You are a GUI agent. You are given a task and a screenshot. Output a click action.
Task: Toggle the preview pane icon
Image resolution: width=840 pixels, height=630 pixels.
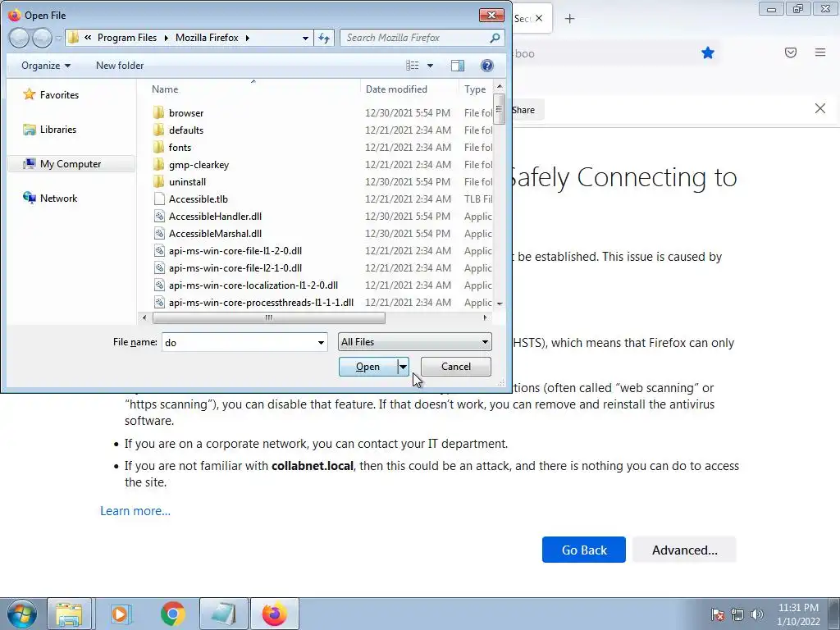pos(458,66)
